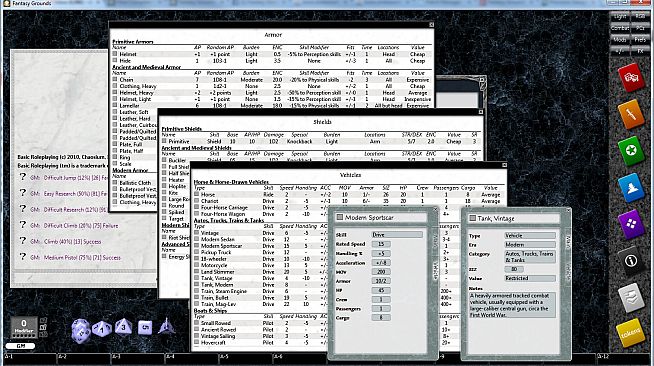This screenshot has width=654, height=366.
Task: Select hotkey slot A-5
Action: [x=245, y=358]
